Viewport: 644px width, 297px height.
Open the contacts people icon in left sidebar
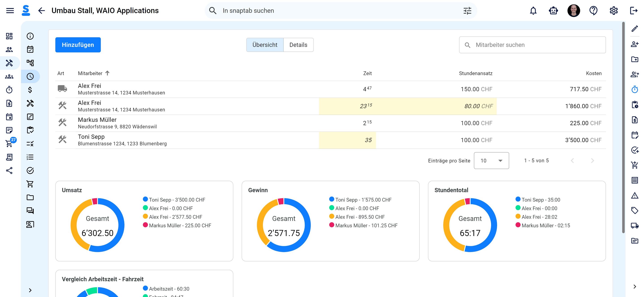[x=9, y=49]
